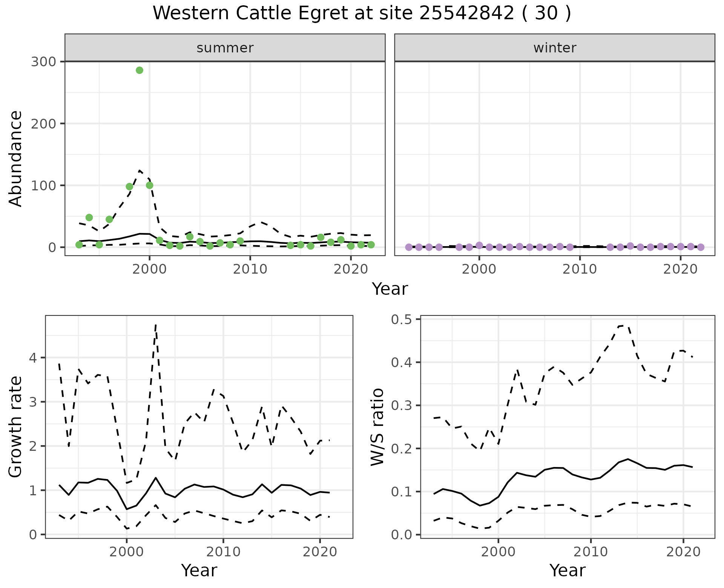Click the 2010 tick label under summer panel
Image resolution: width=724 pixels, height=588 pixels.
(x=250, y=269)
